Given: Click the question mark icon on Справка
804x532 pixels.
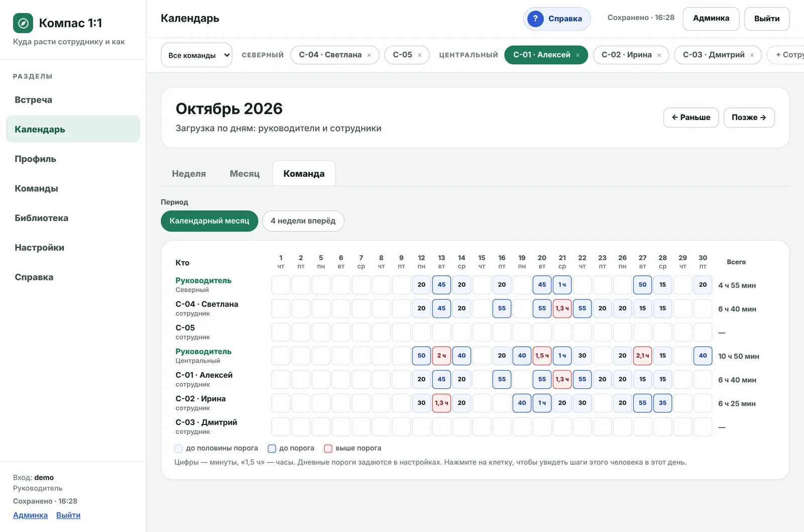Looking at the screenshot, I should (536, 19).
